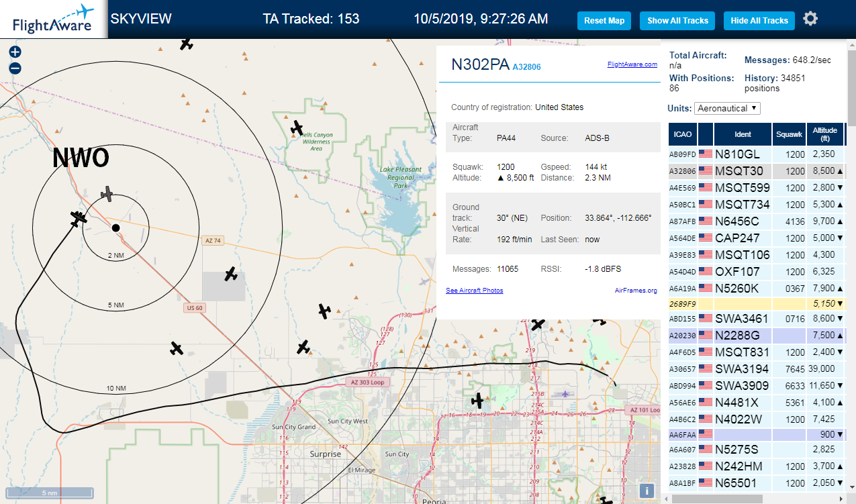The width and height of the screenshot is (856, 504).
Task: Click the flag column header
Action: point(706,134)
